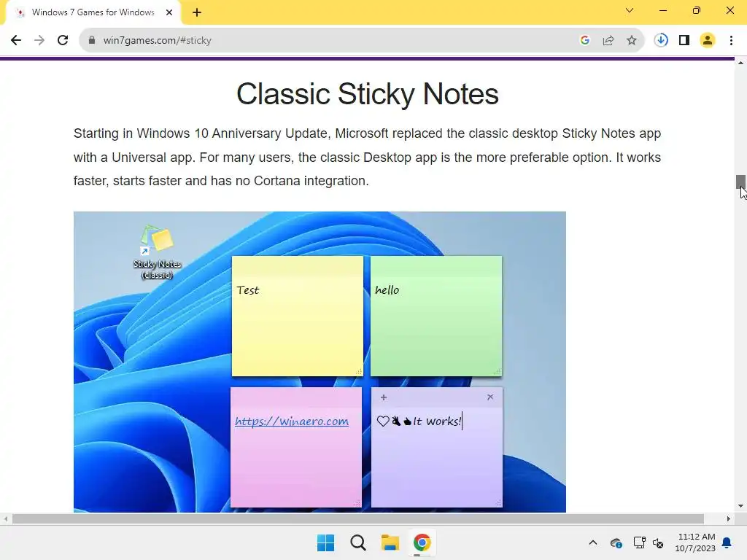Click the address bar URL win7games.com/#sticky

[x=158, y=41]
